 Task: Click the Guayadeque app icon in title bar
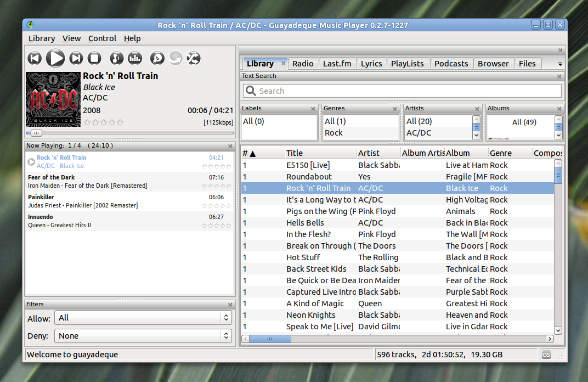[30, 25]
